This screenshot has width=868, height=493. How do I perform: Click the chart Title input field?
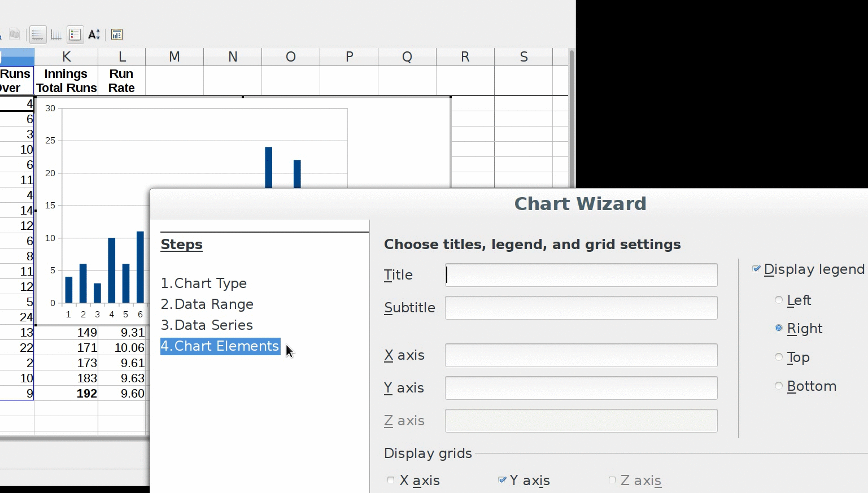(581, 275)
